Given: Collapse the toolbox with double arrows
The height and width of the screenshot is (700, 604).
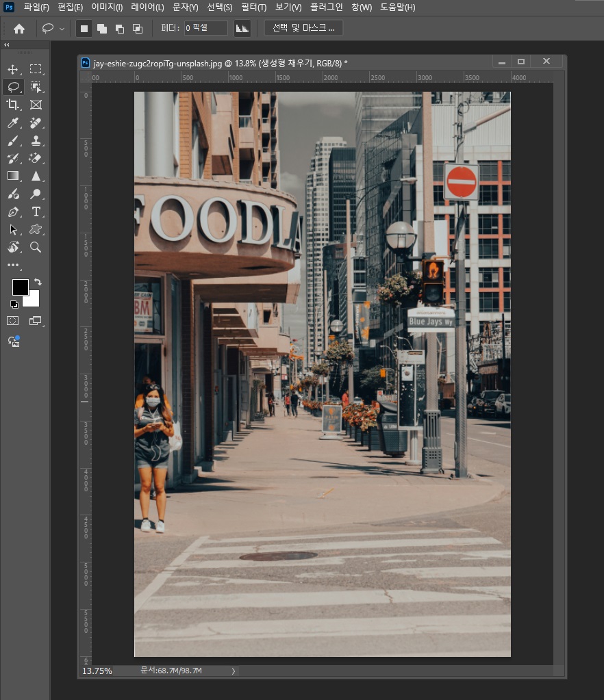Looking at the screenshot, I should (7, 44).
